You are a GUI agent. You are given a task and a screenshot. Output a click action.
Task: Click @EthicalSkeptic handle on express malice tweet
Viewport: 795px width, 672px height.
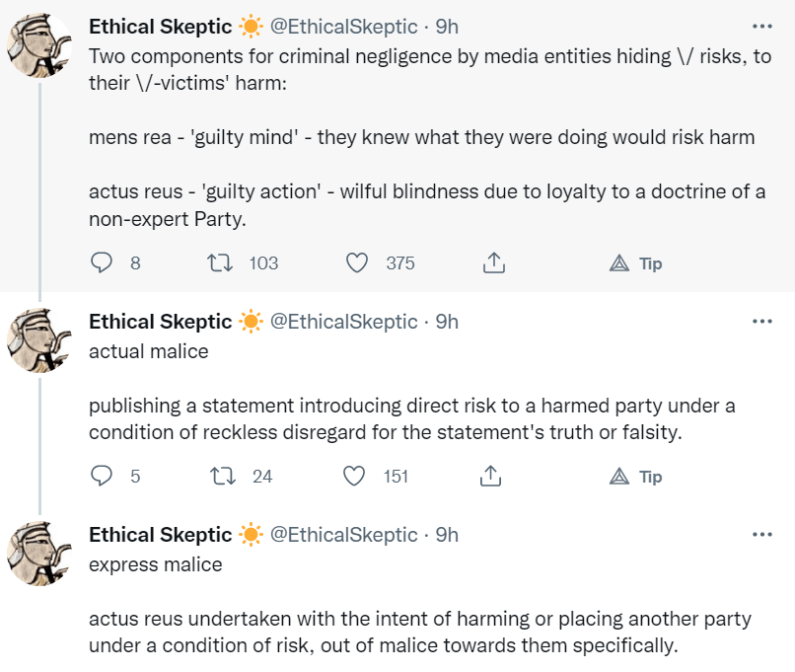tap(343, 535)
